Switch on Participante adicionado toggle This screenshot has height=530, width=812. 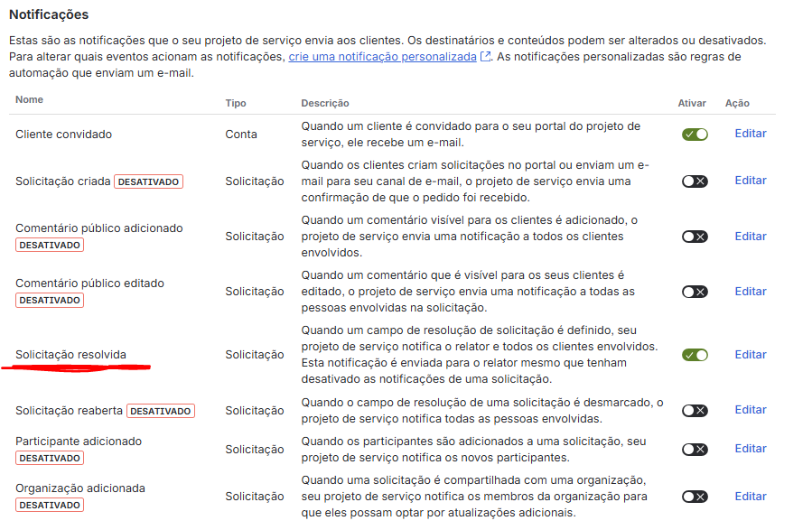point(695,450)
